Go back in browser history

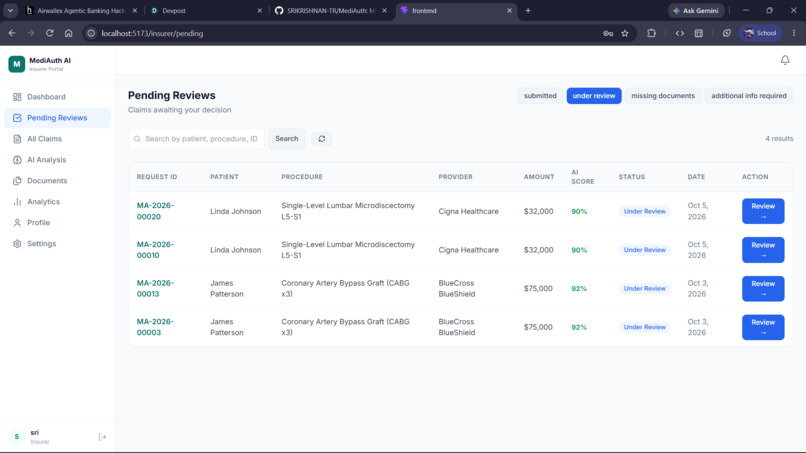point(12,33)
